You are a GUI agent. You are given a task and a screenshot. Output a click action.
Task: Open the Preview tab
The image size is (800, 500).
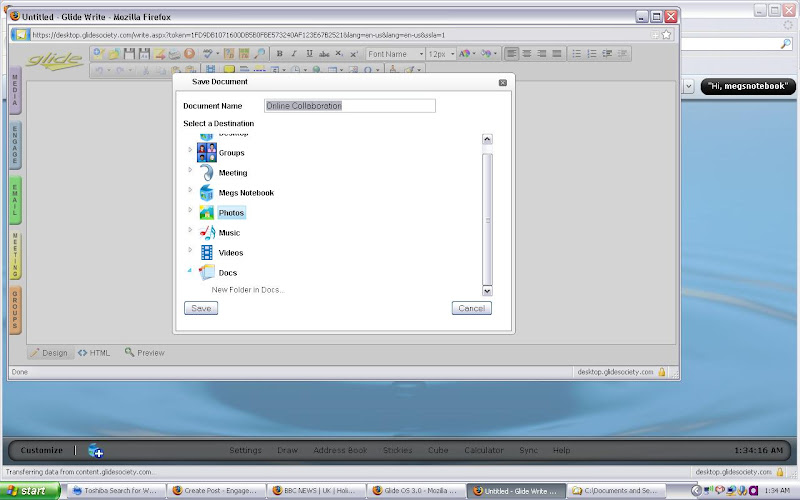click(x=145, y=353)
